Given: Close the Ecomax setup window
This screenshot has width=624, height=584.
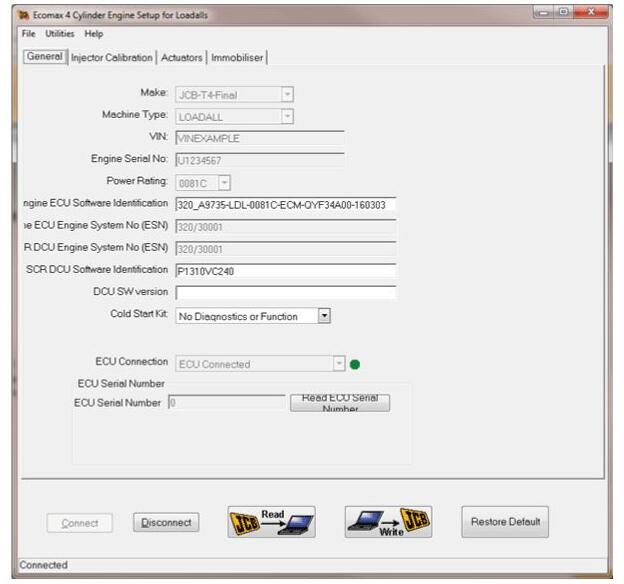Looking at the screenshot, I should [x=591, y=12].
